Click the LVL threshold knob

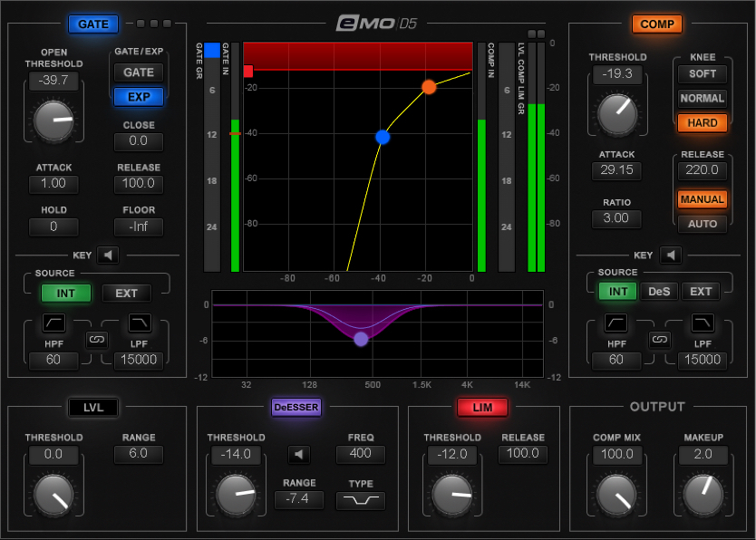coord(53,496)
